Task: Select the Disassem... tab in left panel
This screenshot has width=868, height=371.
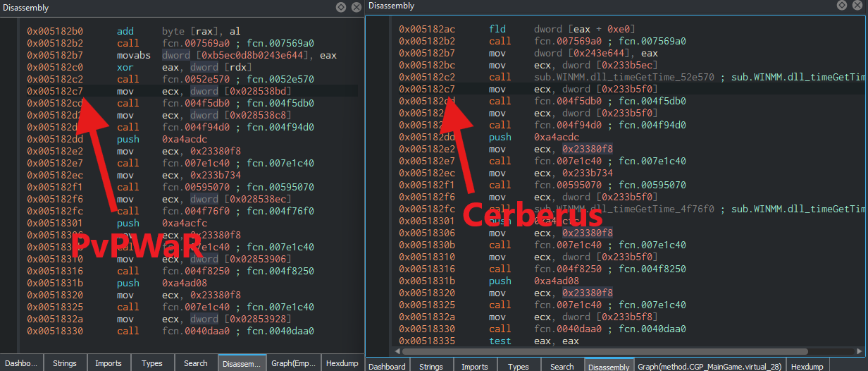Action: click(x=242, y=363)
